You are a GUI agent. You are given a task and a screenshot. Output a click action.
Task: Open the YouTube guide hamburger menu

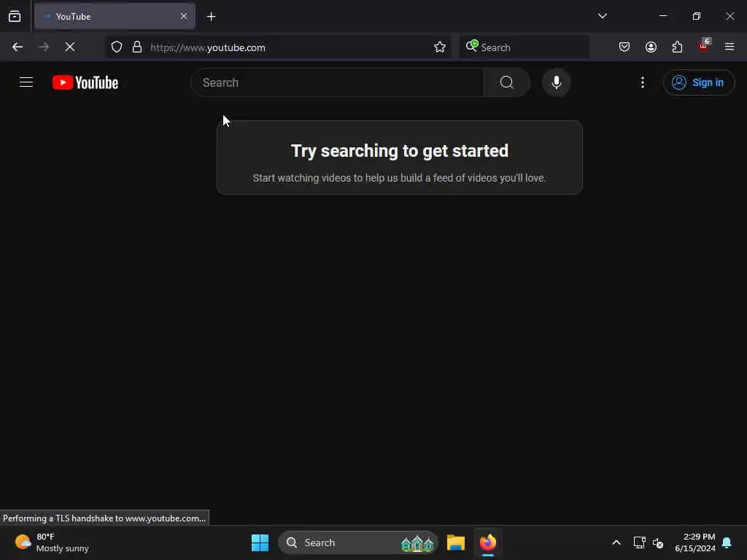[x=26, y=82]
